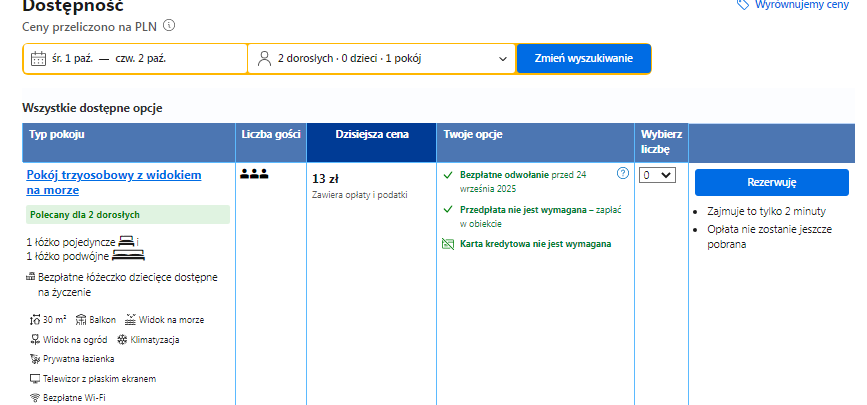867x405 pixels.
Task: Click the Zajmuje to tylko 2 minuty text
Action: point(766,211)
